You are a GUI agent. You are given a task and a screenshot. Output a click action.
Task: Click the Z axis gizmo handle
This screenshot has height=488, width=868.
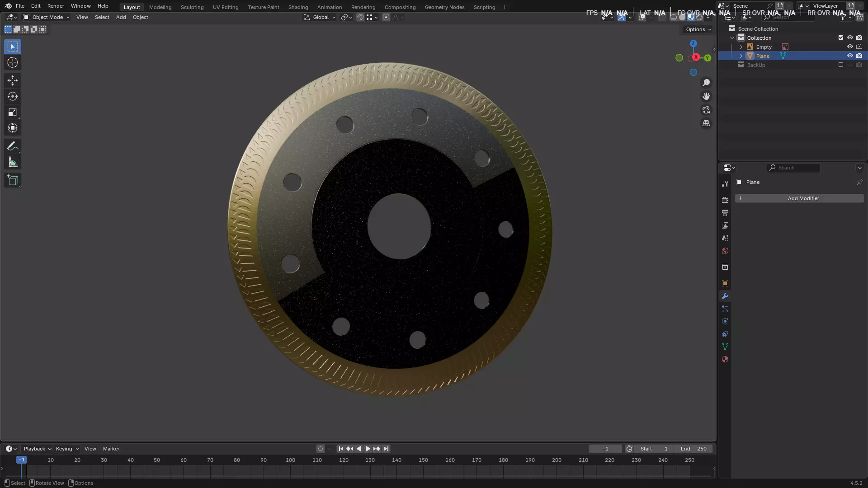click(693, 43)
